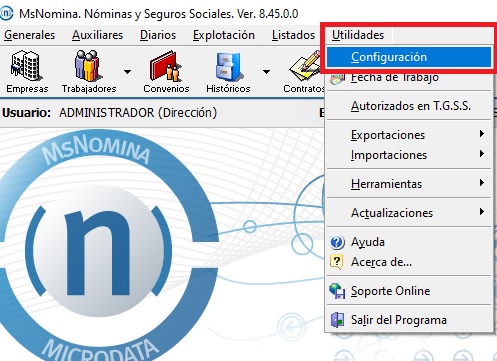Open the Empresas toolbar icon
Image resolution: width=497 pixels, height=361 pixels.
coord(27,72)
